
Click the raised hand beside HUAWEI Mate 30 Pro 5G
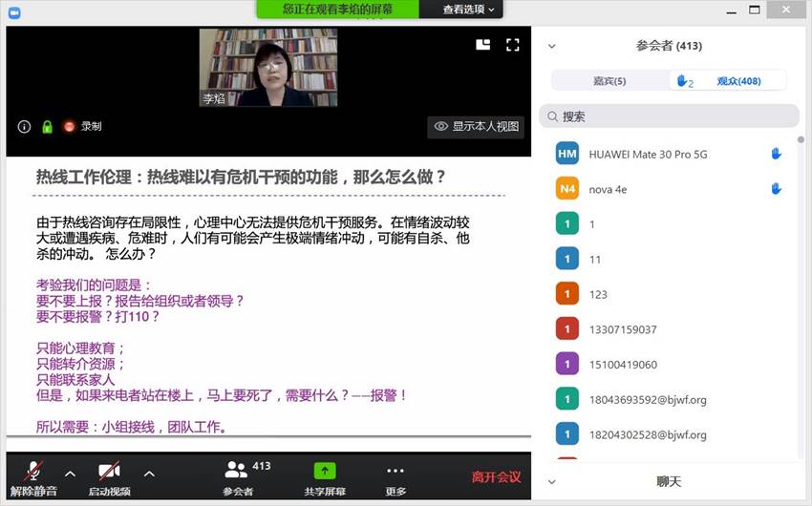776,154
